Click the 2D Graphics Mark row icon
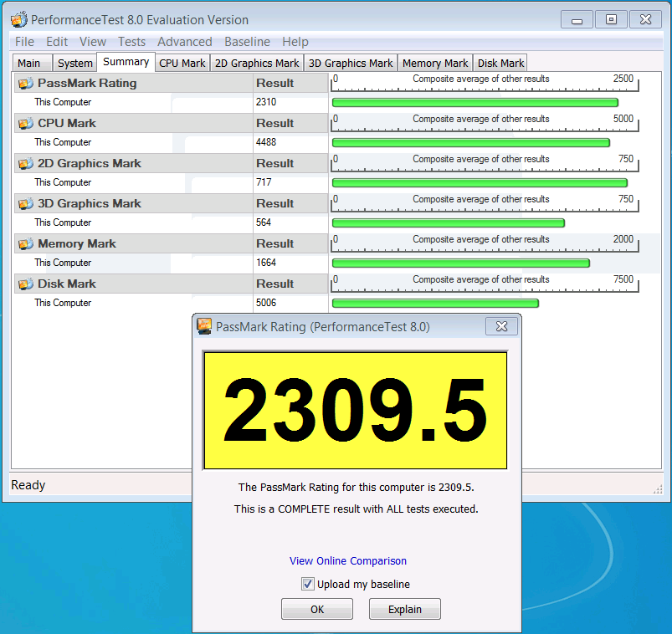Screen dimensions: 672x634 [26, 164]
